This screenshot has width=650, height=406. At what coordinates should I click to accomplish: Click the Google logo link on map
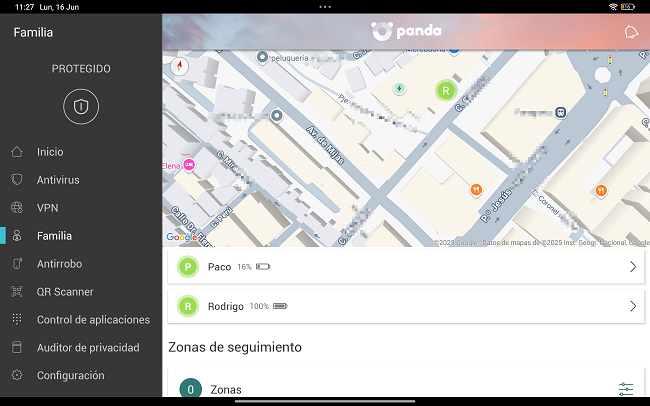pos(181,237)
